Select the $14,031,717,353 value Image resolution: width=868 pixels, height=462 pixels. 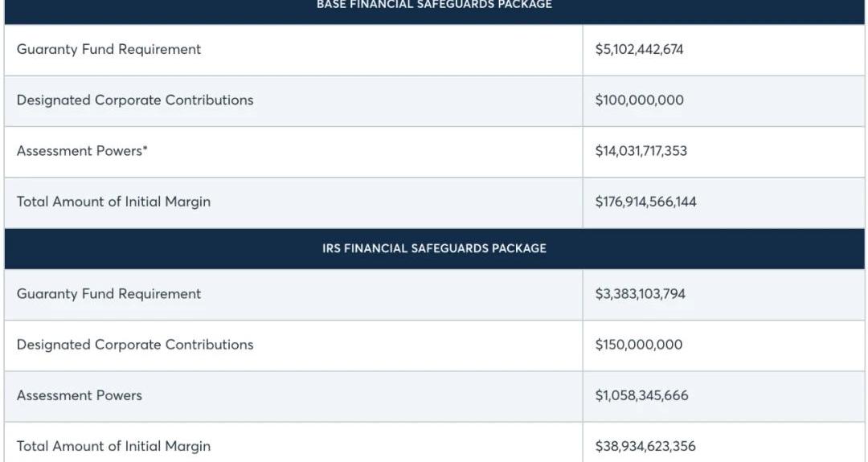pos(641,151)
